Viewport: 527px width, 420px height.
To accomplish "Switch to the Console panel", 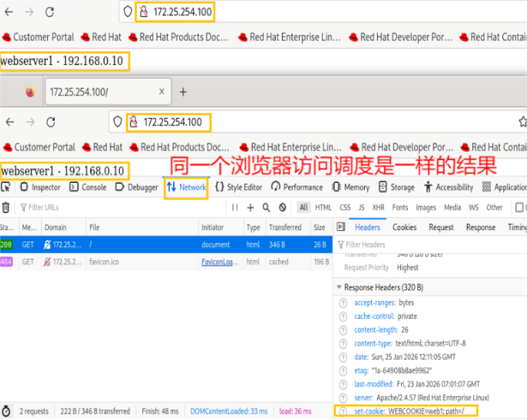I will point(88,187).
